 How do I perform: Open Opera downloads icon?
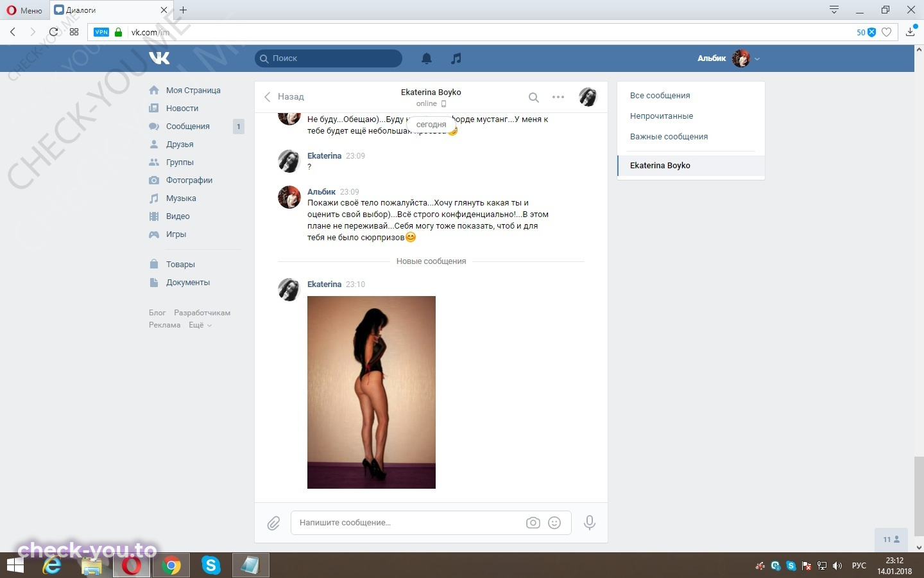coord(911,31)
